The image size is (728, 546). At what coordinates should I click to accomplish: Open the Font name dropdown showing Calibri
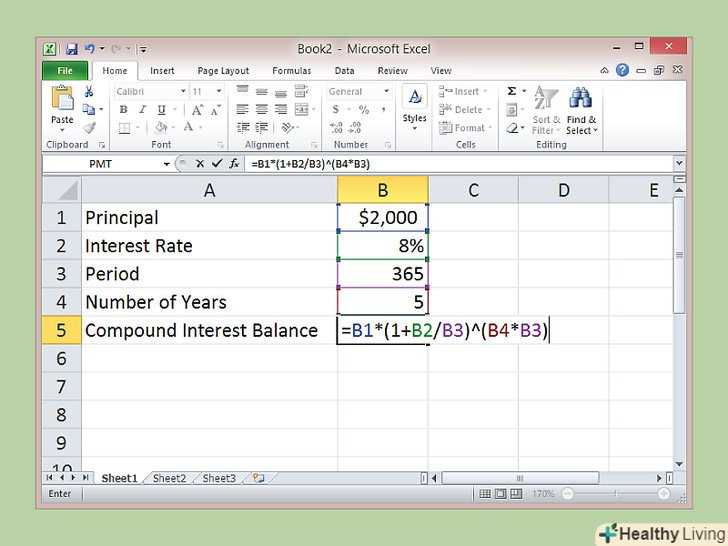pos(150,92)
